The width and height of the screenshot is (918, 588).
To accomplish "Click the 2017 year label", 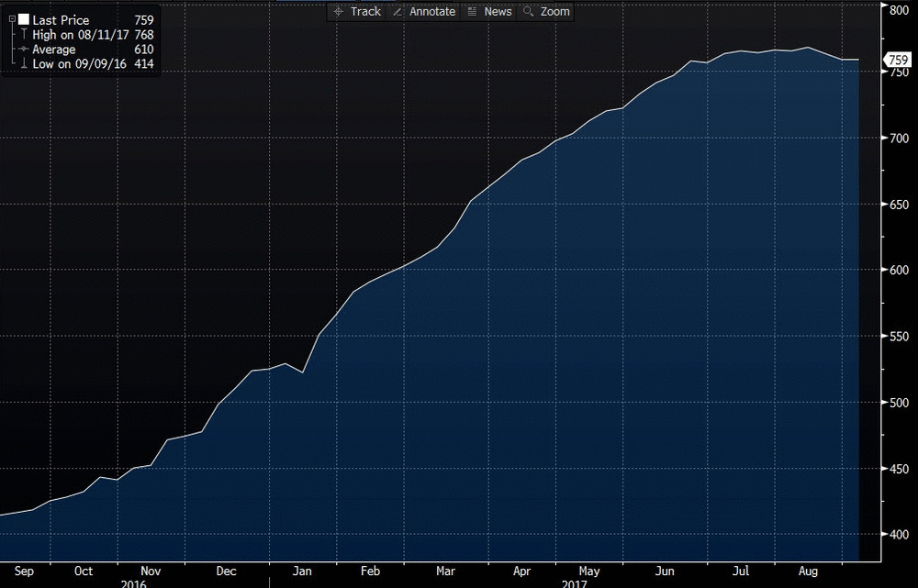I will (574, 582).
